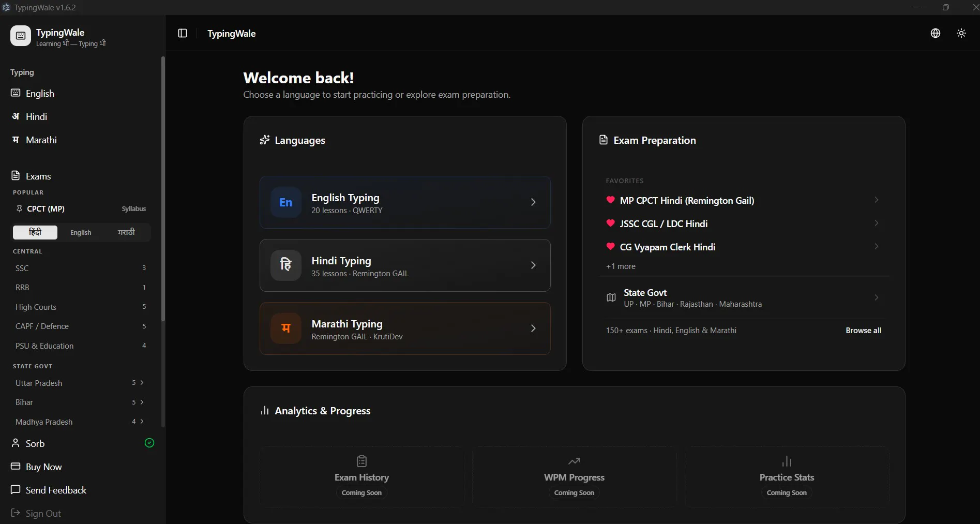Screen dimensions: 980x524
Task: Open CG Vyapam Clerk Hindi exam
Action: [668, 247]
